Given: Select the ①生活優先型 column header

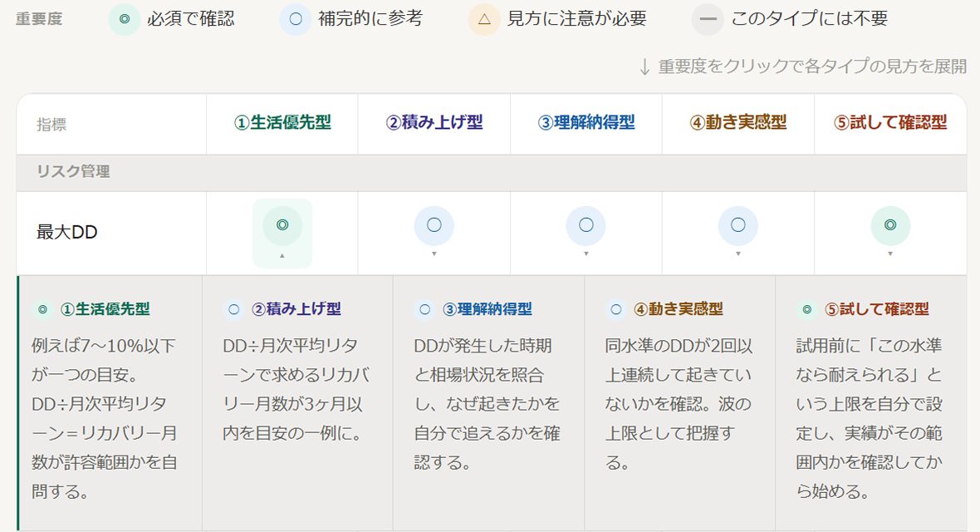Looking at the screenshot, I should coord(282,123).
